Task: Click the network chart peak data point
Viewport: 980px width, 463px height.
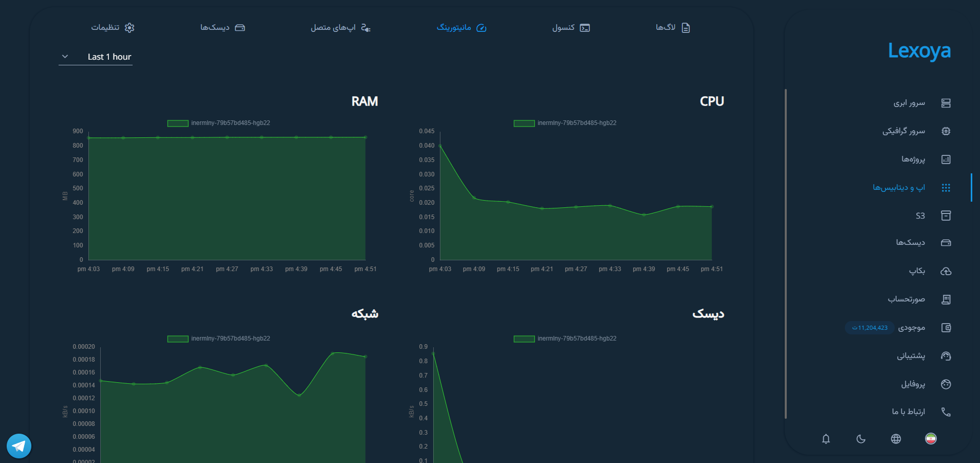Action: [332, 353]
